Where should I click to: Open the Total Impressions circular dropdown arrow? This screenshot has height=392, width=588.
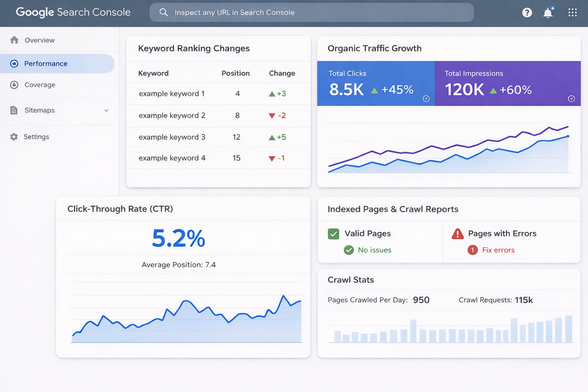pos(571,99)
